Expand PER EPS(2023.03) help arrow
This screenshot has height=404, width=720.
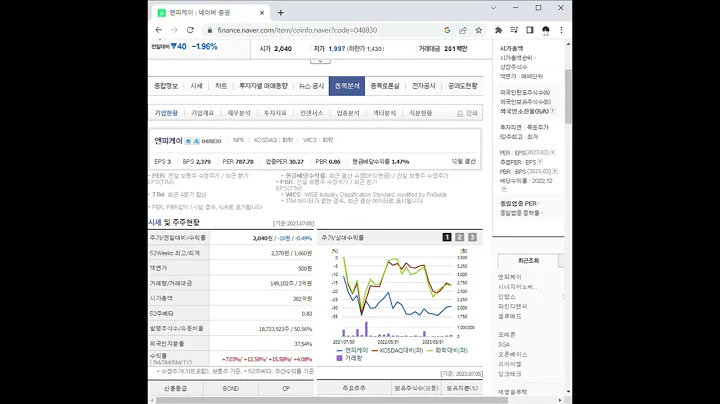click(x=553, y=152)
